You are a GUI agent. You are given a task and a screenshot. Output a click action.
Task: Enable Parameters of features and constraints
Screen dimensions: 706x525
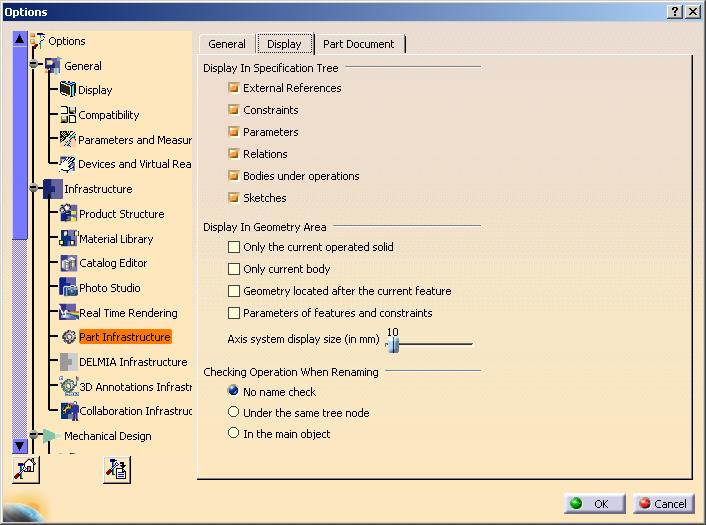pos(234,313)
